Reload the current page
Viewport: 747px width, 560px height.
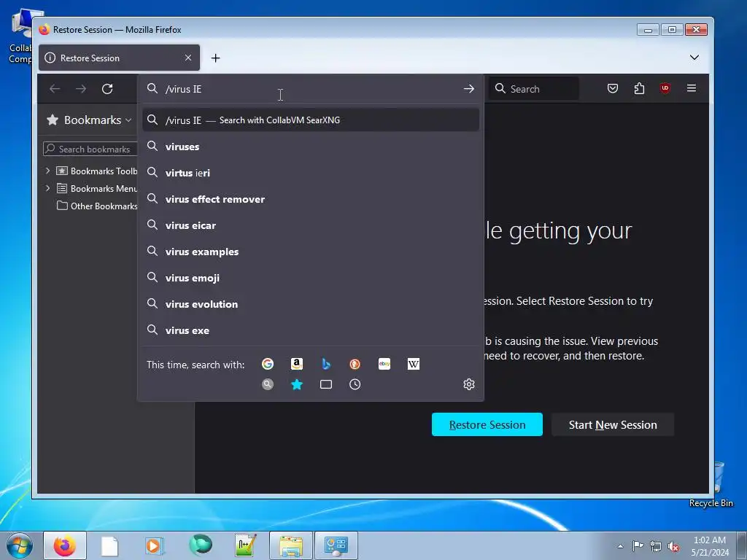tap(107, 88)
